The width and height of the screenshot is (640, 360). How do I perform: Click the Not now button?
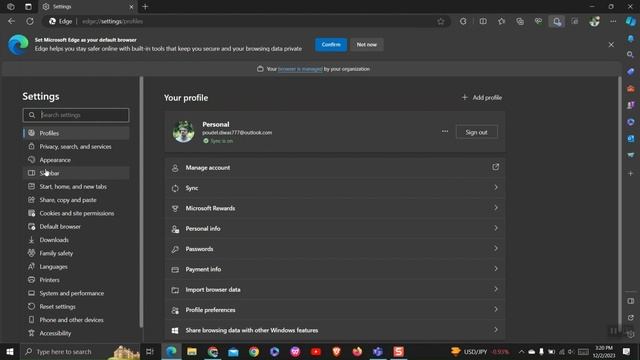pyautogui.click(x=367, y=44)
